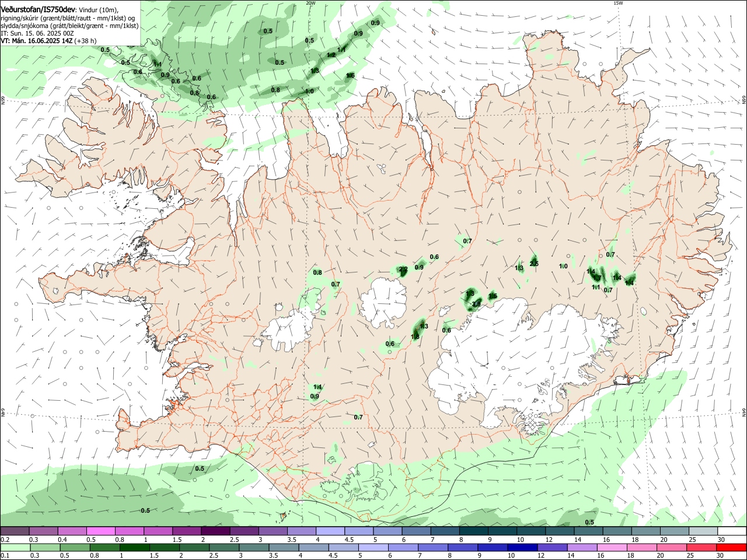Click the '30' label in the top legend row

[x=720, y=540]
